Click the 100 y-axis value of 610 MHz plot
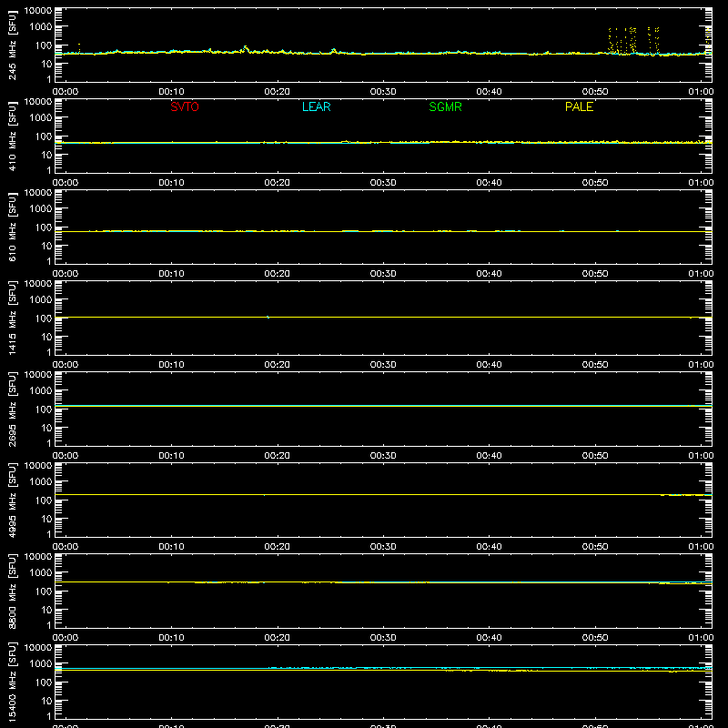This screenshot has width=728, height=728. 44,227
